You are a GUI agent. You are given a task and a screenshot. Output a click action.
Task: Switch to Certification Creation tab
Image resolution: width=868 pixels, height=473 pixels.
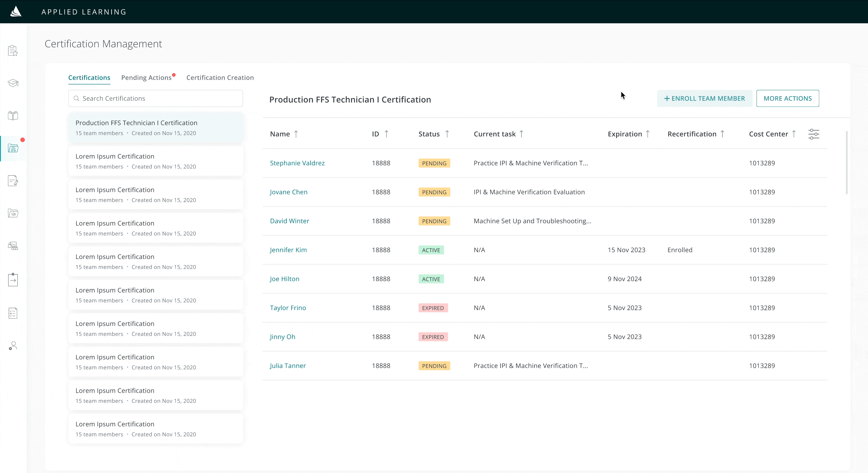tap(220, 78)
